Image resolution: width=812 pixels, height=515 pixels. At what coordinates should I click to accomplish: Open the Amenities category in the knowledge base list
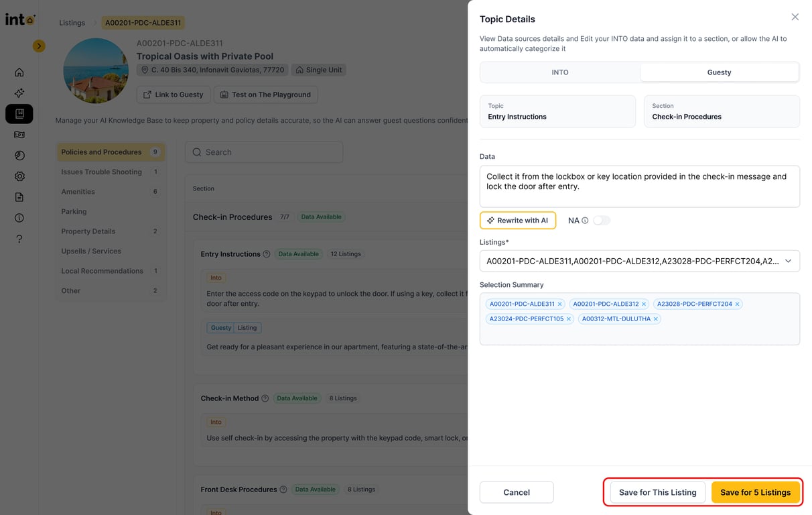pos(78,192)
